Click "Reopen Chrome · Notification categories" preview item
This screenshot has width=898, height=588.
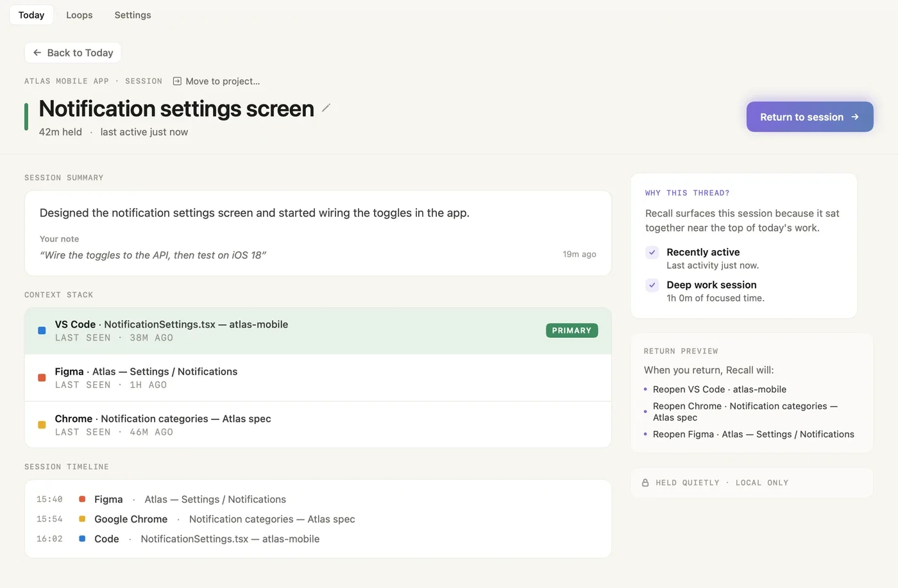pos(745,412)
